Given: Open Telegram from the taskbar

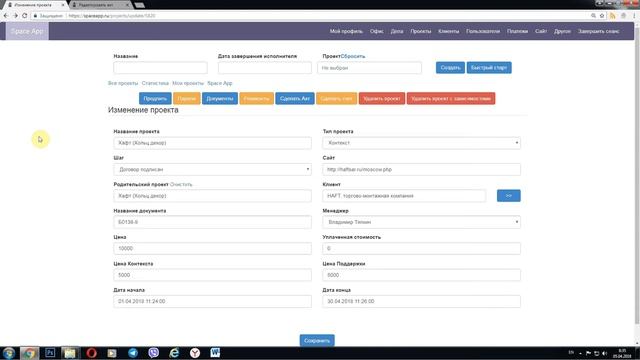Looking at the screenshot, I should pyautogui.click(x=133, y=353).
